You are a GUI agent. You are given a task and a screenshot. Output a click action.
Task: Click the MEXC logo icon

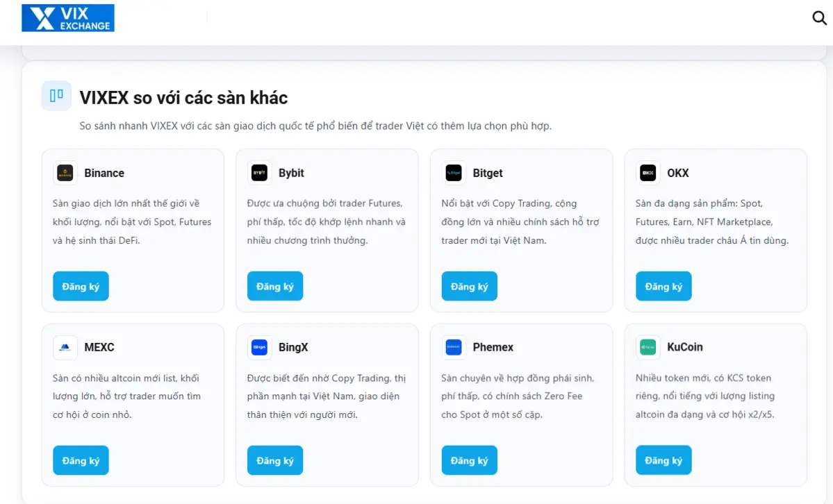click(x=65, y=347)
